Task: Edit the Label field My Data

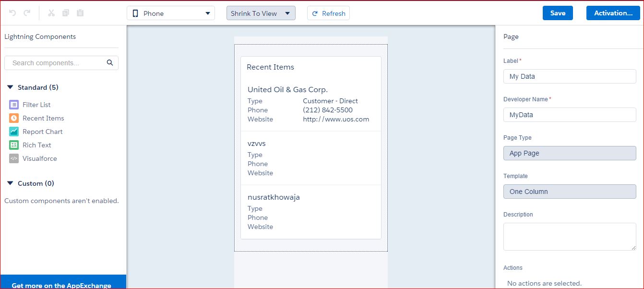Action: pyautogui.click(x=570, y=76)
